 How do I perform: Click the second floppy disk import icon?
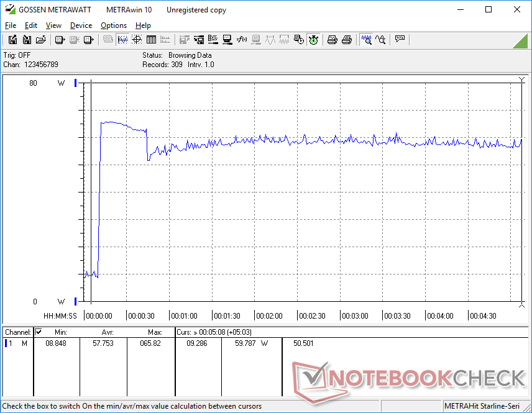click(27, 40)
